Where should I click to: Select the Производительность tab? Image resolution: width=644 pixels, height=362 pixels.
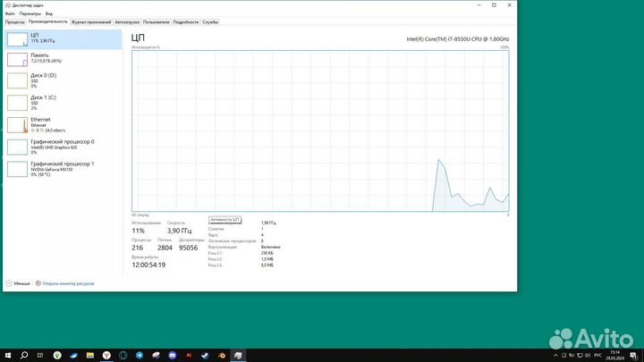pos(47,21)
